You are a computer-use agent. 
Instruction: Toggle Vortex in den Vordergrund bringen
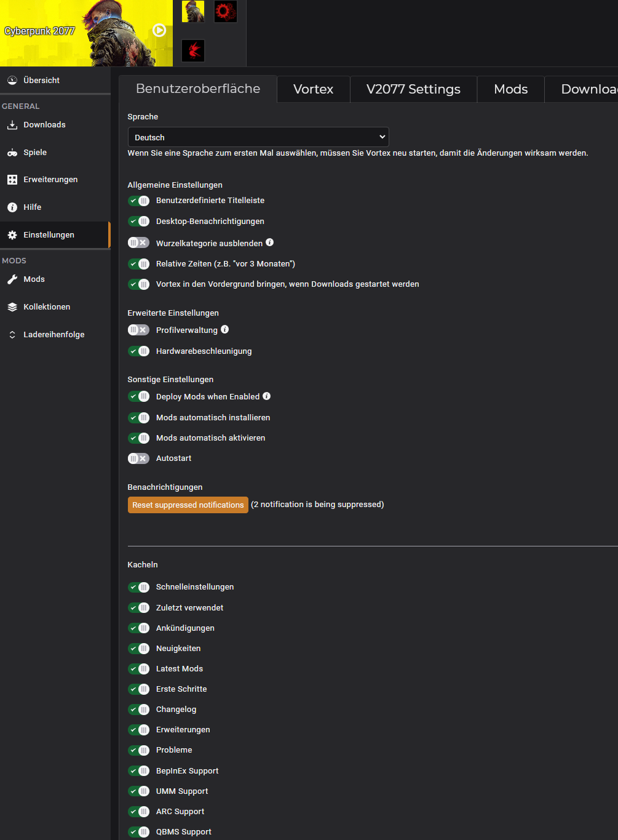tap(138, 284)
